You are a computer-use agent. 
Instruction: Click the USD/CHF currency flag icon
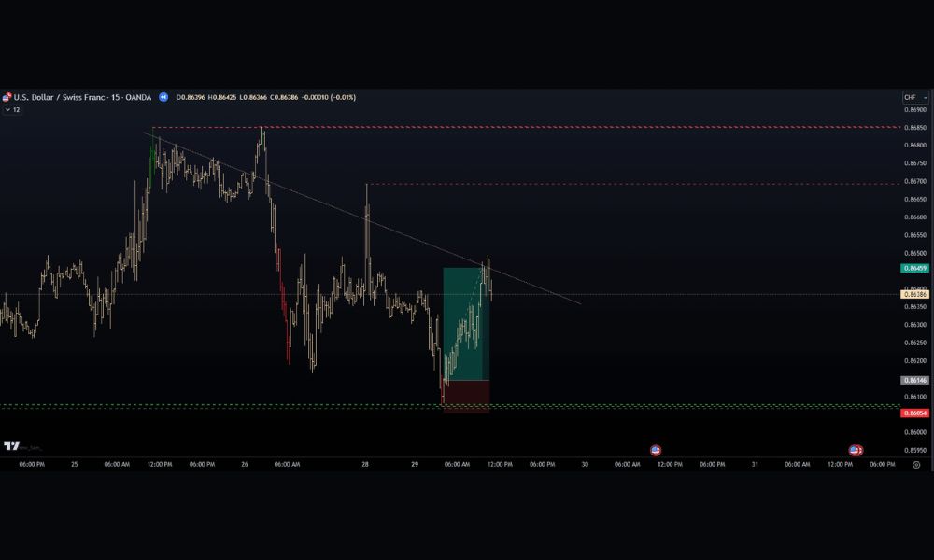pyautogui.click(x=7, y=97)
